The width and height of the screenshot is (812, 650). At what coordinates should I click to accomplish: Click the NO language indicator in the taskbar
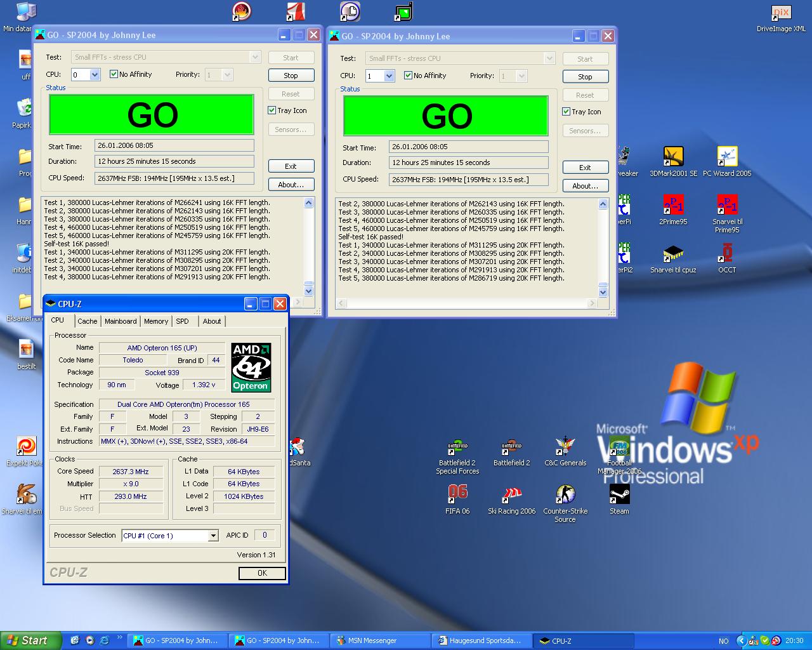pyautogui.click(x=724, y=641)
